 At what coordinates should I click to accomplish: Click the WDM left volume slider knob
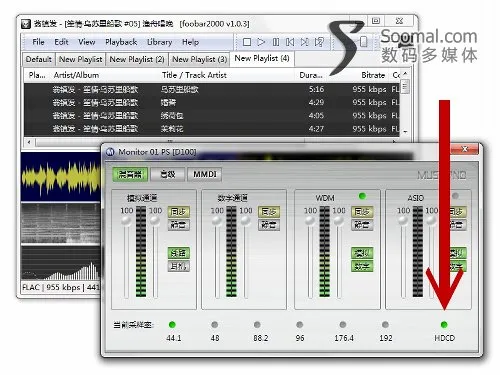pyautogui.click(x=310, y=221)
